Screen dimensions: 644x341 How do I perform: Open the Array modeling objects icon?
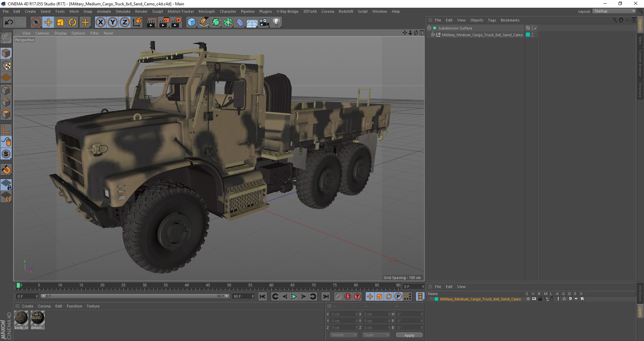click(228, 22)
